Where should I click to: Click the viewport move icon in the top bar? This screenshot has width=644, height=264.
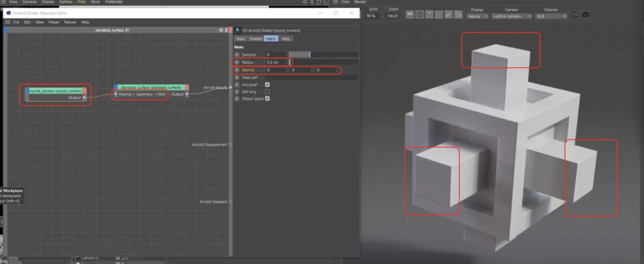305,2
